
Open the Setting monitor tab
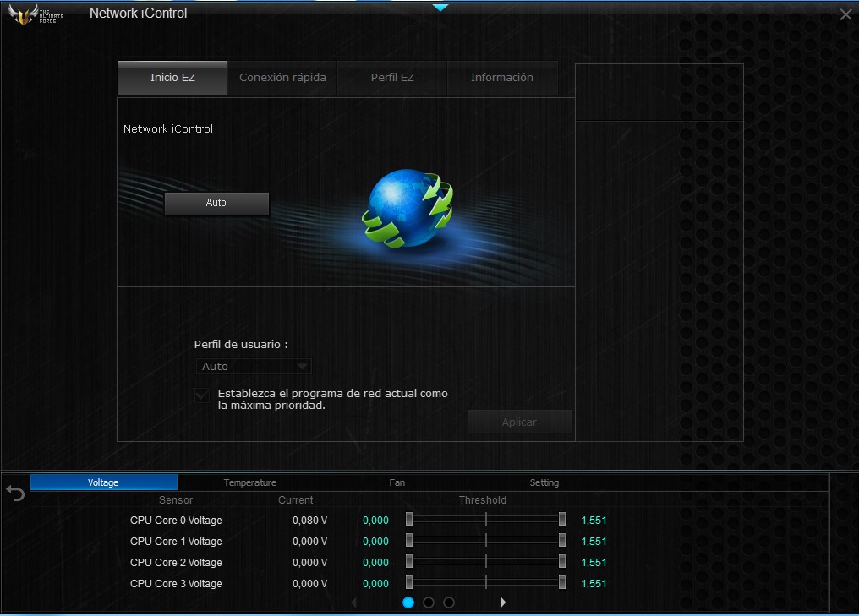[544, 482]
